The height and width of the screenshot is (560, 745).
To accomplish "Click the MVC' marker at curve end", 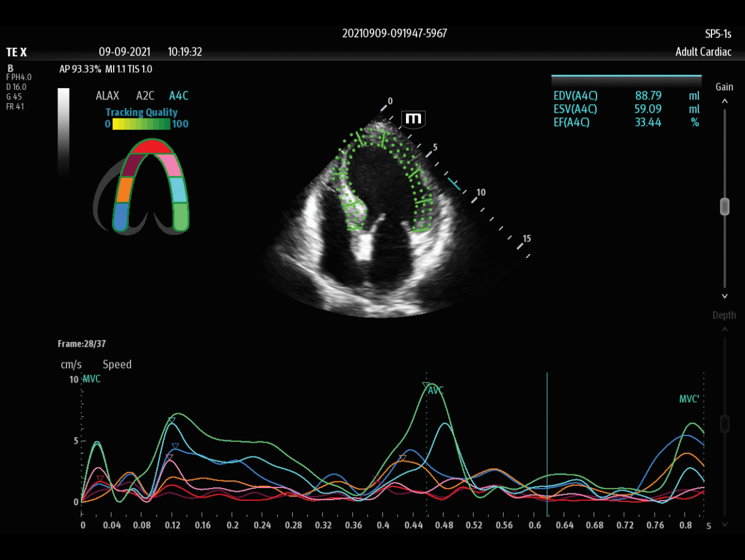I will [x=689, y=399].
